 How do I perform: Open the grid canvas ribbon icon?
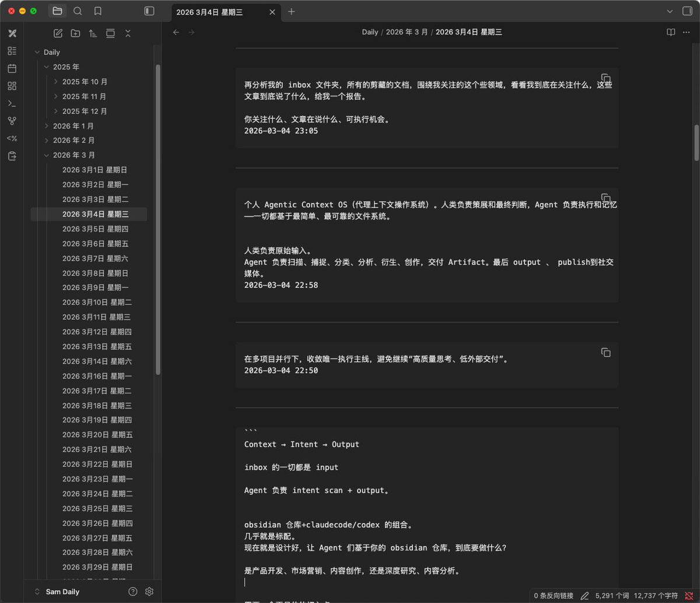click(x=12, y=86)
